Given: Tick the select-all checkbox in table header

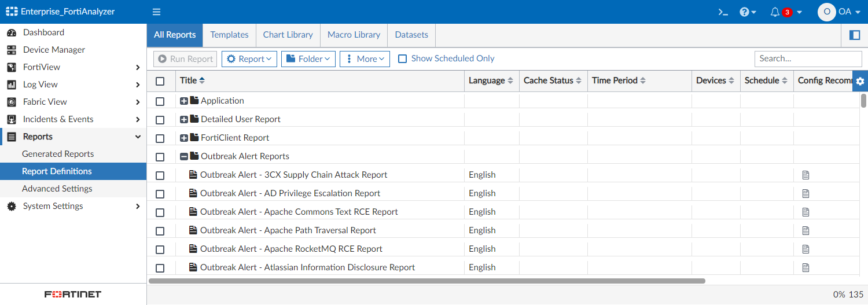Looking at the screenshot, I should tap(160, 81).
